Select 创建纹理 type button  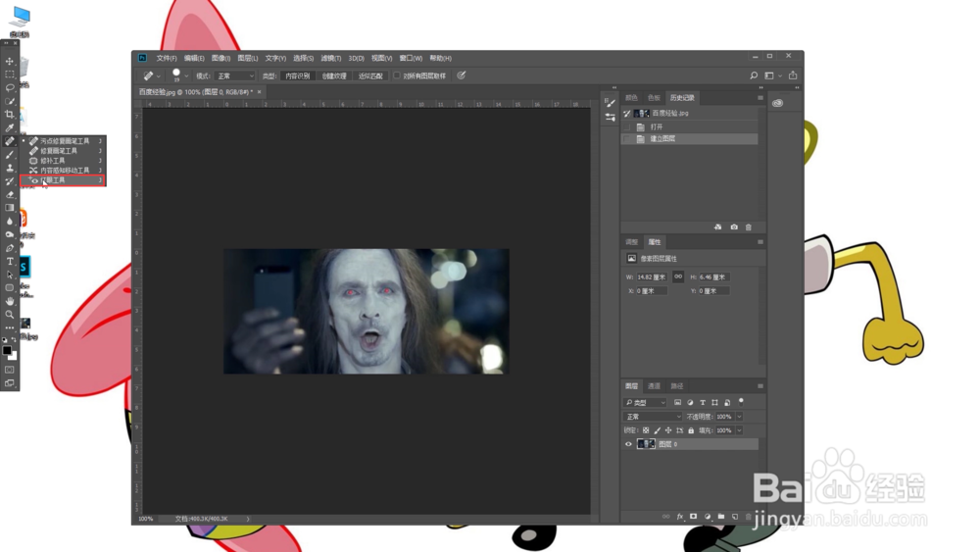334,75
